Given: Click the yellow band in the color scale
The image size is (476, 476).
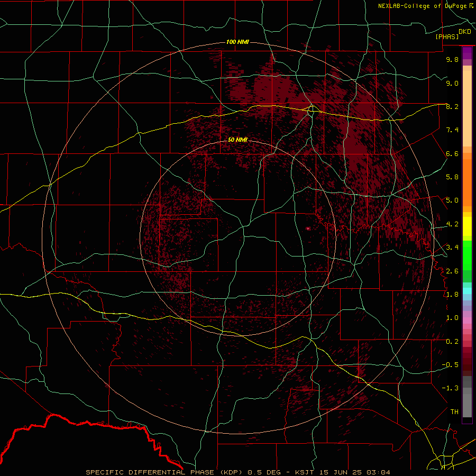Looking at the screenshot, I should click(467, 226).
